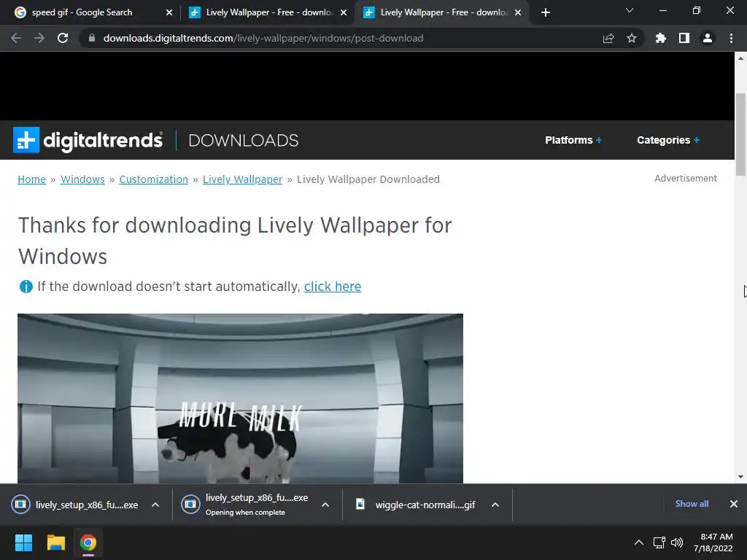
Task: Close the speed gif Google Search tab
Action: 169,12
